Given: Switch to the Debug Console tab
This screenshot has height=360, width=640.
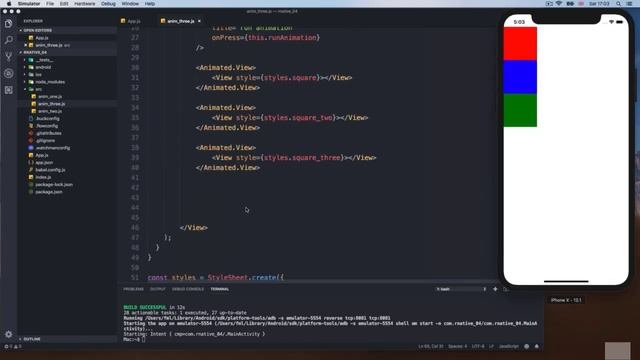Looking at the screenshot, I should click(x=188, y=289).
